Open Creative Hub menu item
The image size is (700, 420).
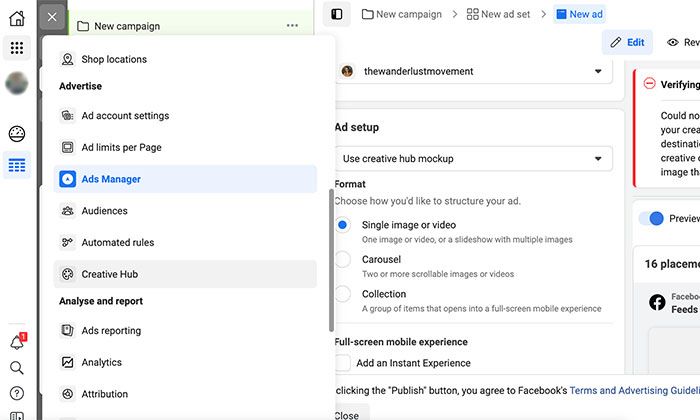click(x=185, y=274)
